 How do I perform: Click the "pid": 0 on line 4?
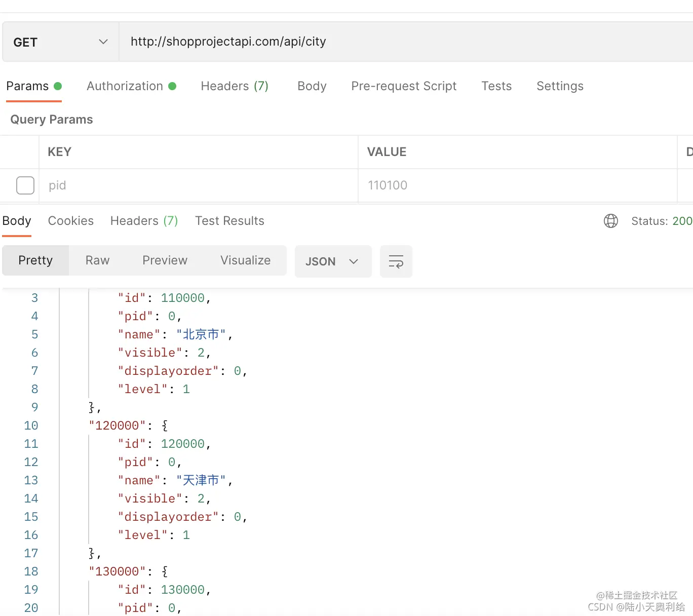149,316
